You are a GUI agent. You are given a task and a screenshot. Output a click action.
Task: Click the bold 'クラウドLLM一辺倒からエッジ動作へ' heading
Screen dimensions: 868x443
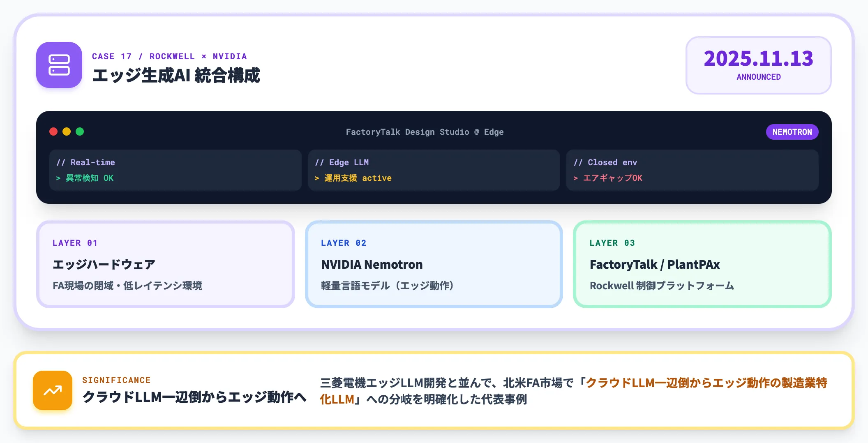tap(194, 397)
